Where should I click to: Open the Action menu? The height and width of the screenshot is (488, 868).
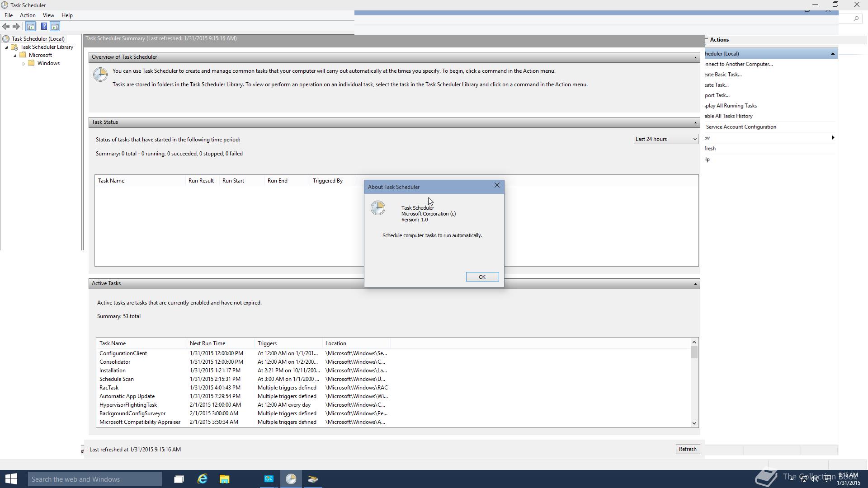[28, 15]
